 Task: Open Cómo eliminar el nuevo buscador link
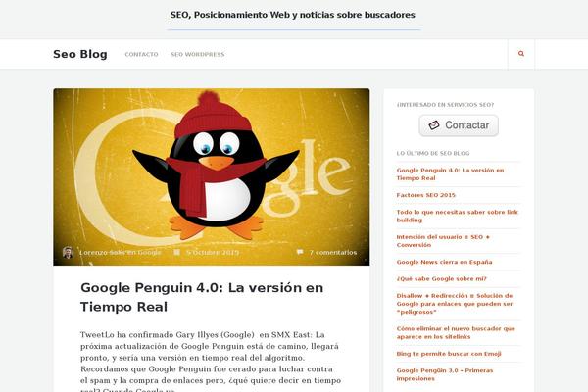point(456,333)
